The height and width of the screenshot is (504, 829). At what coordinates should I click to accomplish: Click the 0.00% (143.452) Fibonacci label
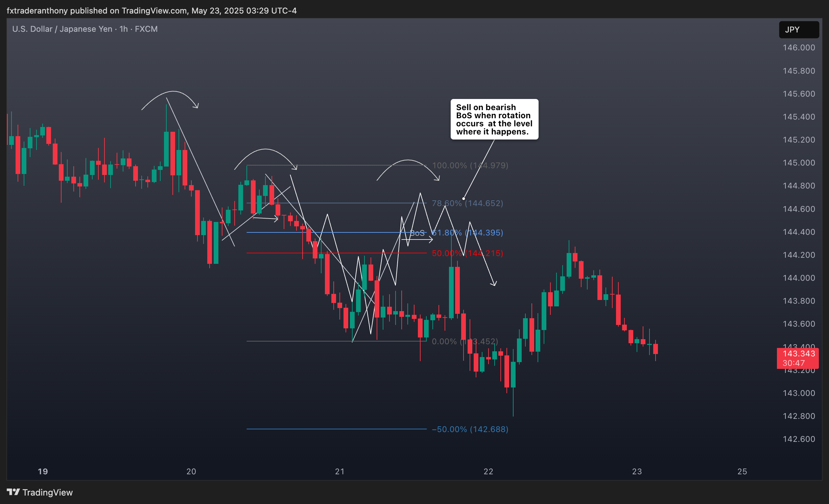pyautogui.click(x=465, y=342)
